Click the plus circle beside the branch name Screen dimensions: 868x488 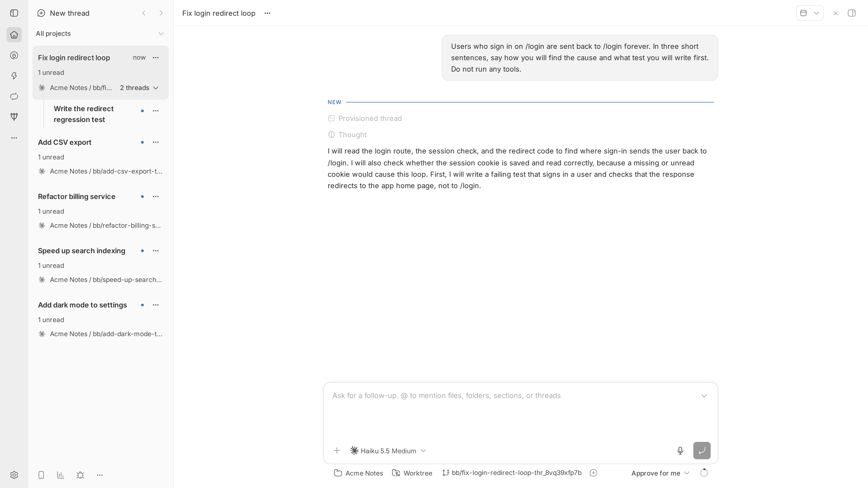594,473
